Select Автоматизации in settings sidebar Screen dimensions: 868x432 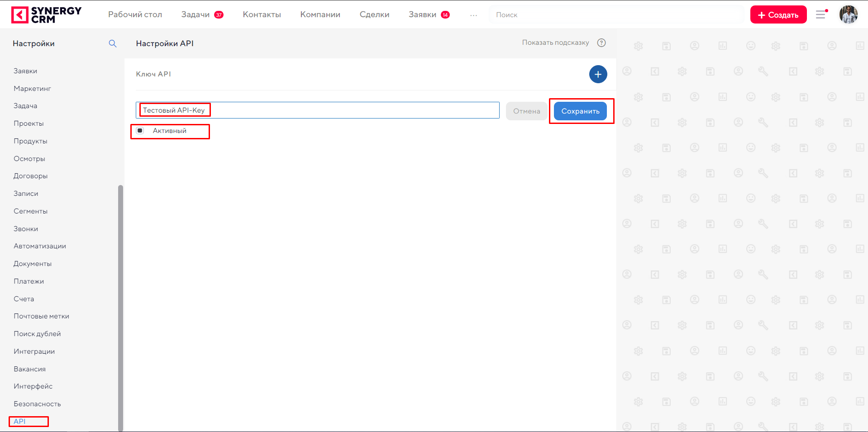(x=40, y=246)
